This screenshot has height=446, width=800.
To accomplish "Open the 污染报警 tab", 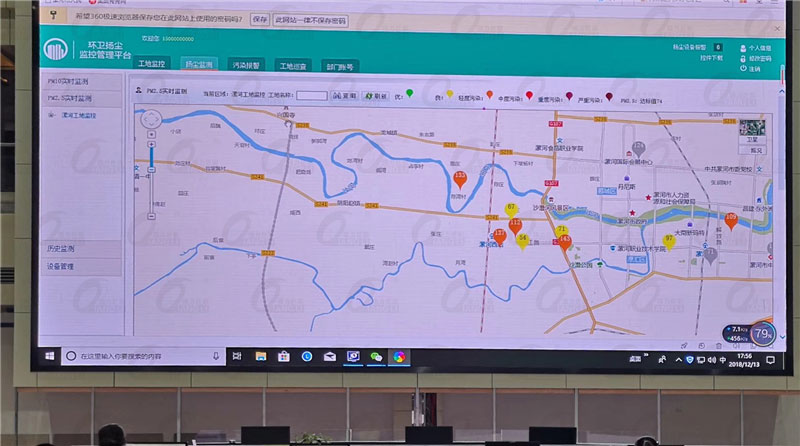I will pyautogui.click(x=244, y=65).
